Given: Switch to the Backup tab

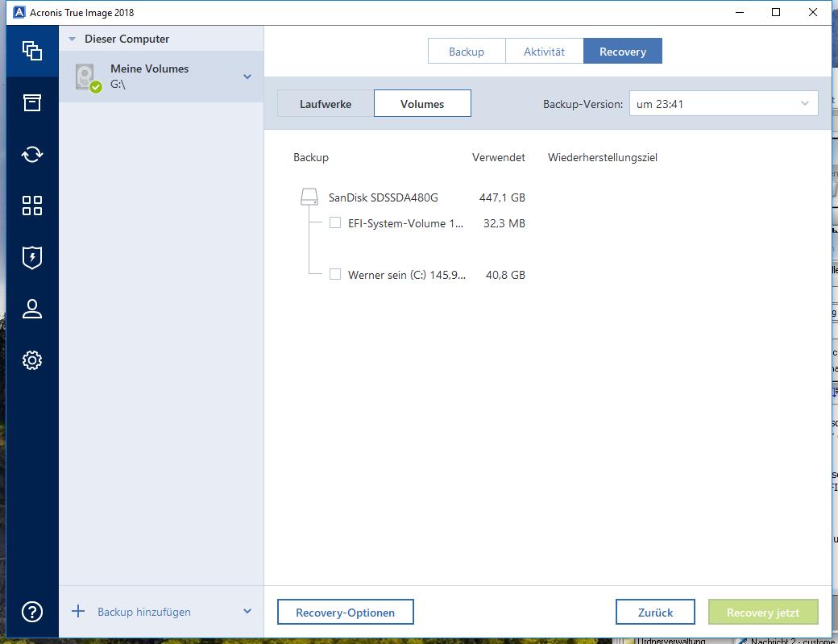Looking at the screenshot, I should click(467, 52).
